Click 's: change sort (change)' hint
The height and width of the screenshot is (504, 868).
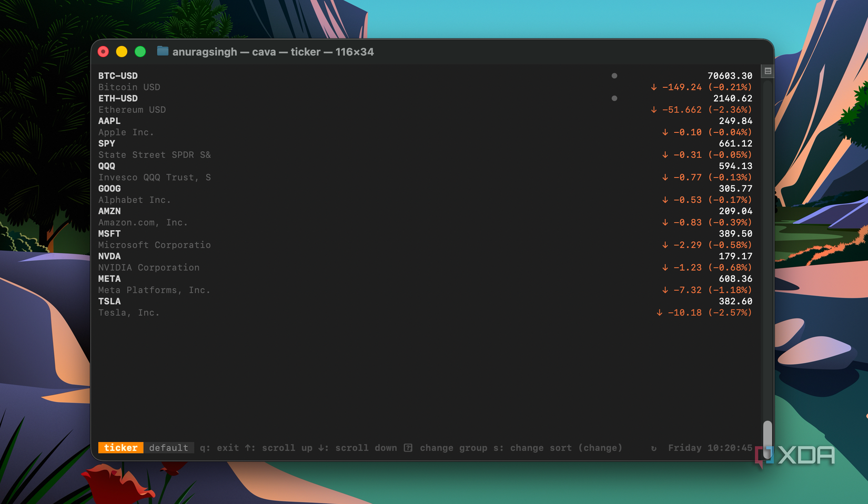click(558, 448)
